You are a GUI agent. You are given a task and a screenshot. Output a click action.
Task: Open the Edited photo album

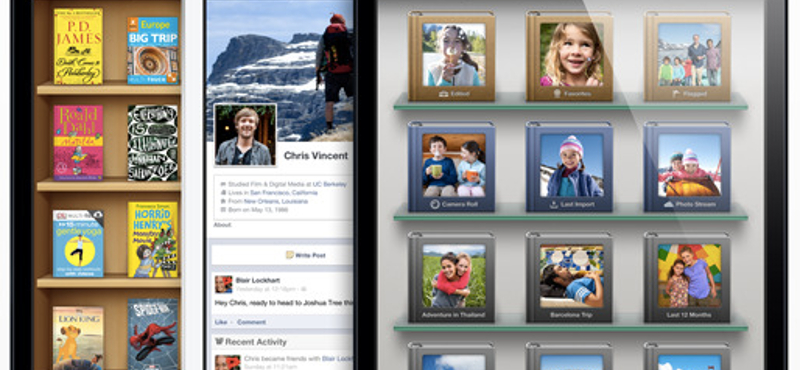tap(452, 56)
